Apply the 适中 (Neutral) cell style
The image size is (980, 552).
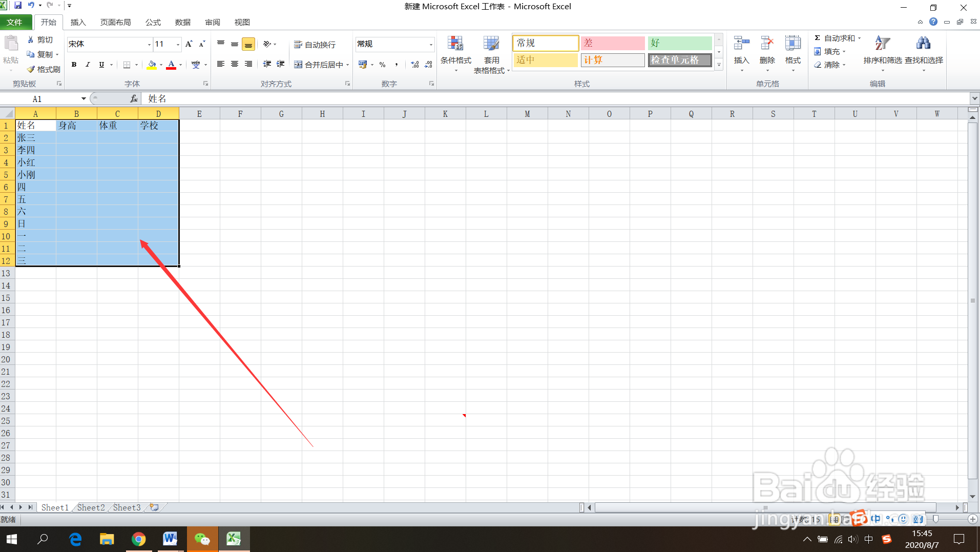click(545, 60)
